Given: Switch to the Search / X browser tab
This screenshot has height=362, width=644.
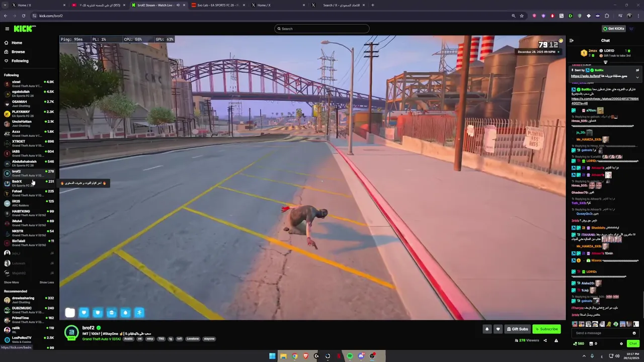Looking at the screenshot, I should 338,5.
